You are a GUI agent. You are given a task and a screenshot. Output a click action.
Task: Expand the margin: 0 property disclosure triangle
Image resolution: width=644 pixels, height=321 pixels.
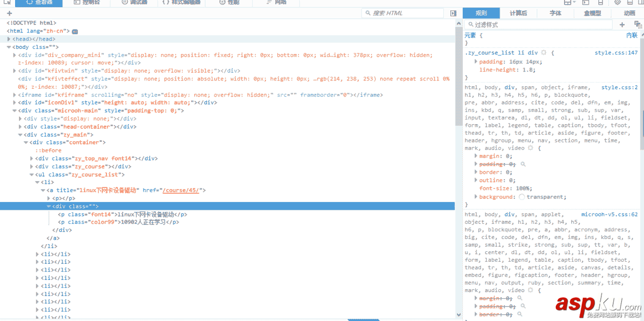pyautogui.click(x=476, y=156)
